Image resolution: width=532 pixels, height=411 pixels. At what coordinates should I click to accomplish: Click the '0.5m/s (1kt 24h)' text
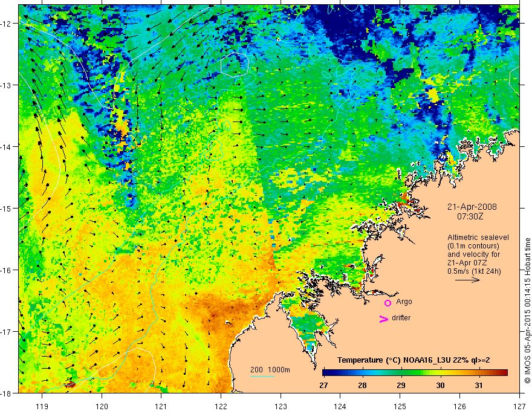pos(474,271)
